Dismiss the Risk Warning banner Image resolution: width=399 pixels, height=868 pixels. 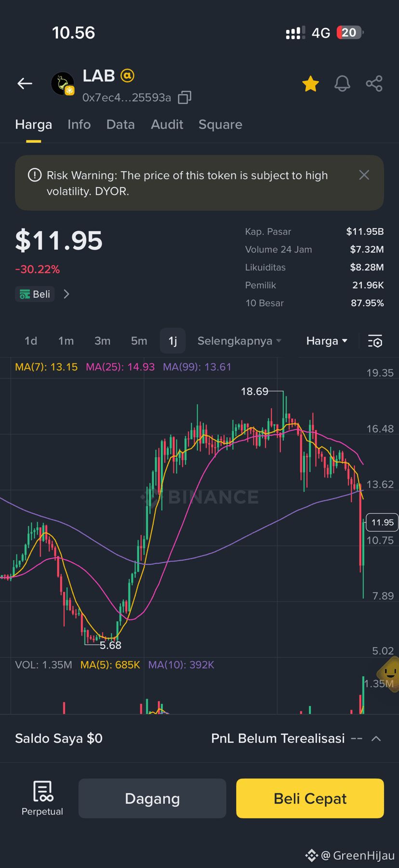[x=364, y=175]
